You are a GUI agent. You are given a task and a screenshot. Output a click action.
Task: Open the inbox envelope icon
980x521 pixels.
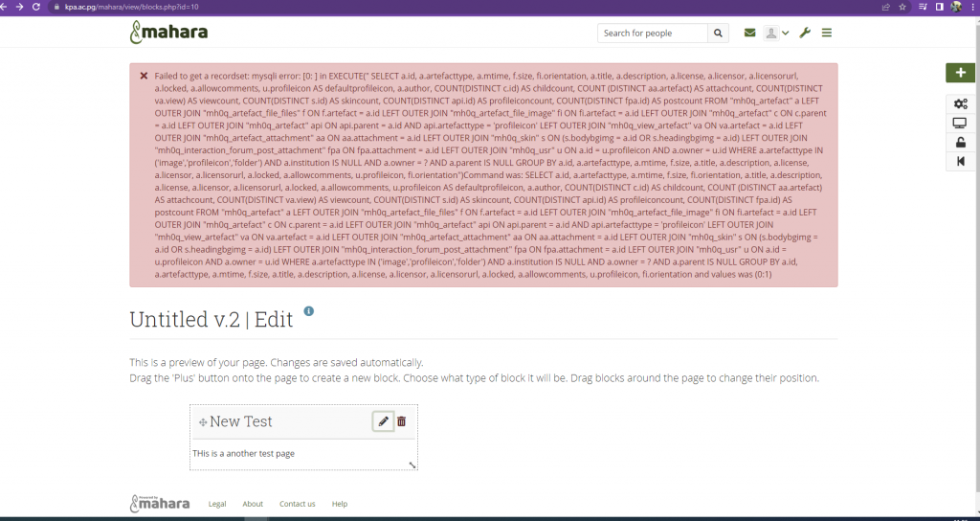[x=750, y=34]
